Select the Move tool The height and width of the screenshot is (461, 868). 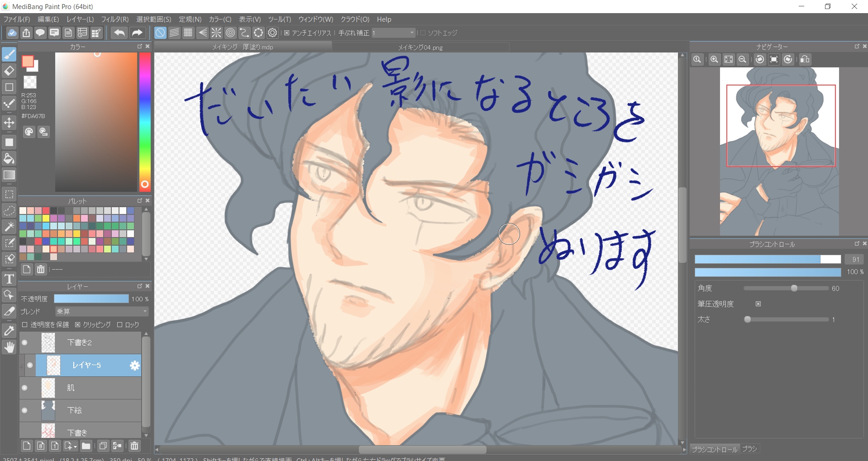tap(9, 123)
